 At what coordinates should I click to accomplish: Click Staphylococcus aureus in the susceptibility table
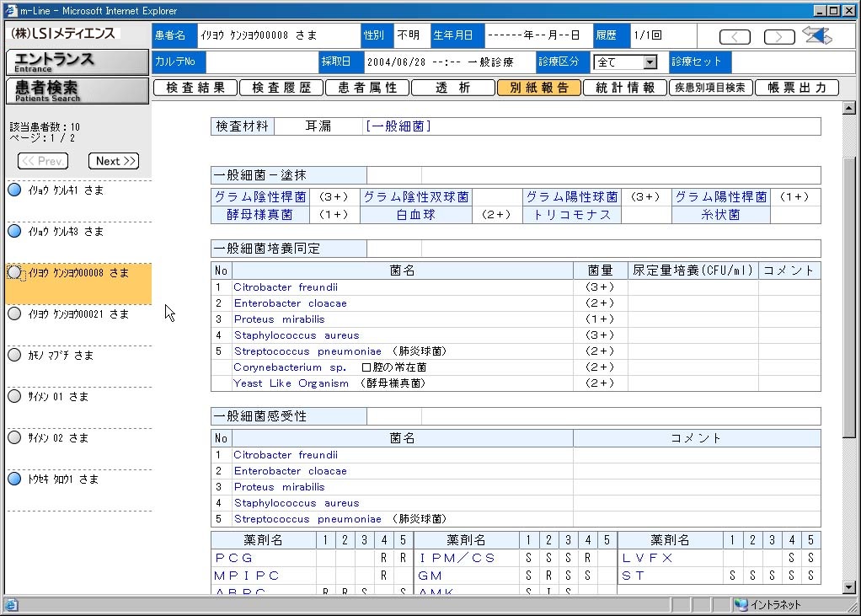point(297,503)
